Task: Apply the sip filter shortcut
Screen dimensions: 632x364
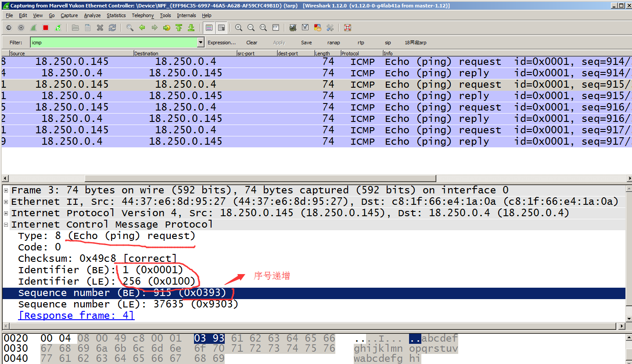Action: coord(388,43)
